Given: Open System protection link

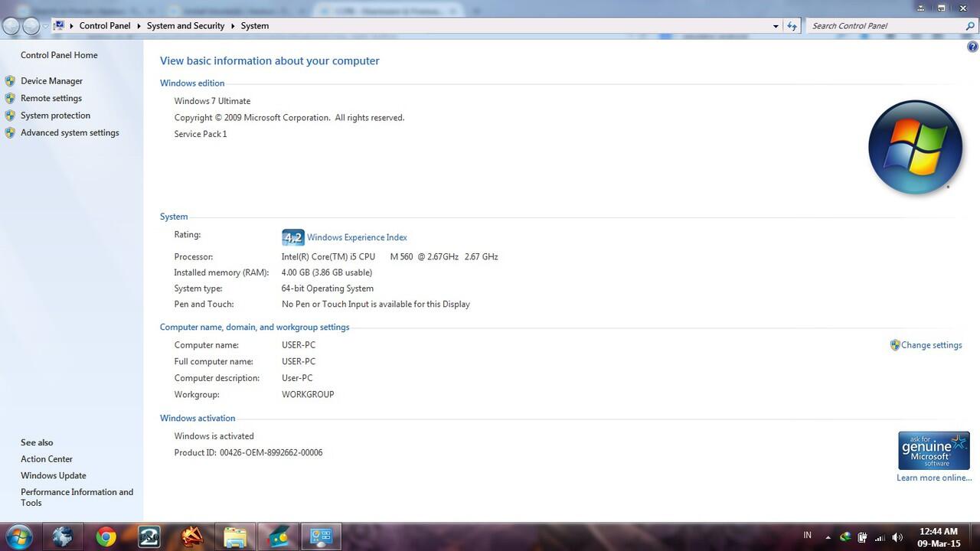Looking at the screenshot, I should click(x=55, y=116).
